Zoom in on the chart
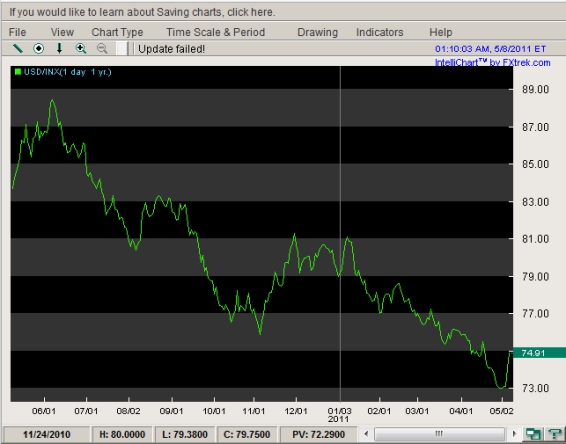This screenshot has width=566, height=444. coord(81,48)
